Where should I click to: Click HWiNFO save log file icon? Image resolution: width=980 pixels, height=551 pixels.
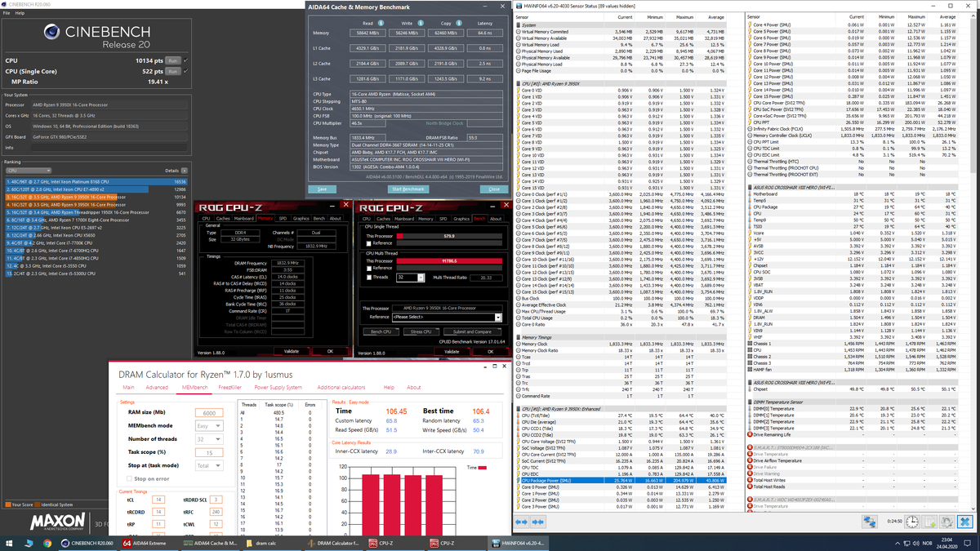point(931,522)
